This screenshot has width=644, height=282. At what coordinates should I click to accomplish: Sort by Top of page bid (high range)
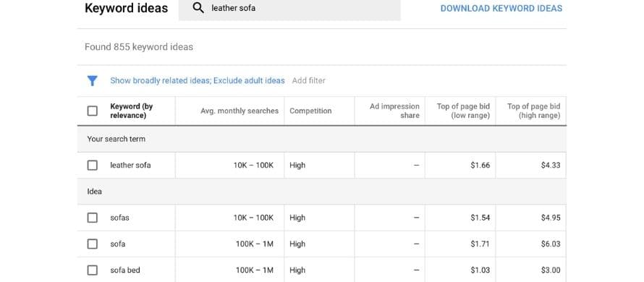(533, 111)
